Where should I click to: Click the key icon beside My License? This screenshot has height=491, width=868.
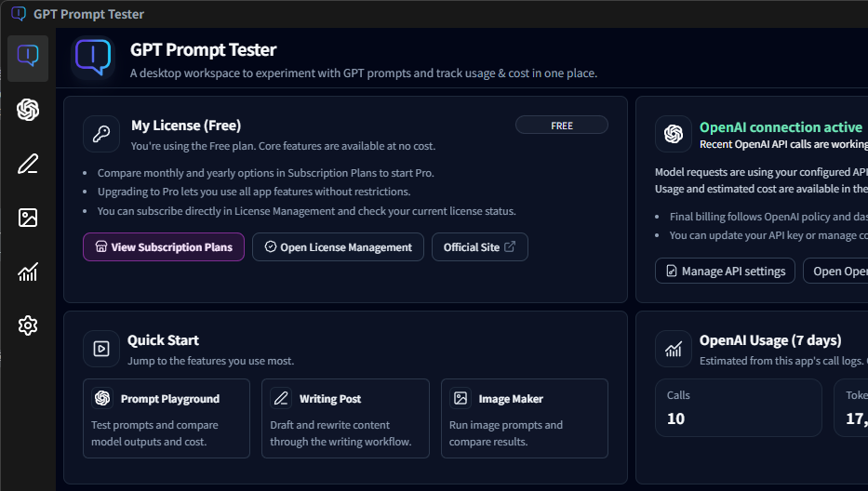[x=101, y=134]
